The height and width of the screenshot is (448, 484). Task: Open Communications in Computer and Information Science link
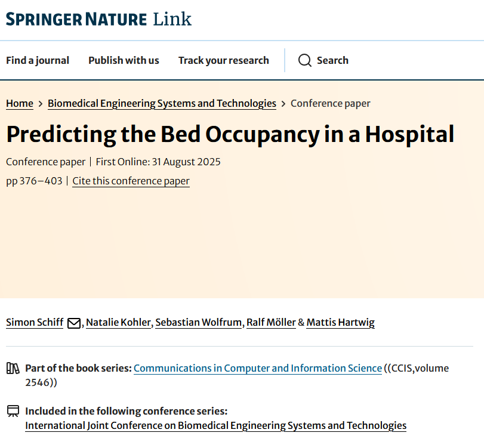[x=258, y=368]
